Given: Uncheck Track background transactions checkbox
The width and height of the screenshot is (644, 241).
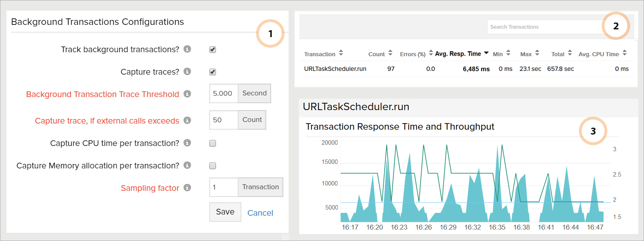Looking at the screenshot, I should 212,49.
